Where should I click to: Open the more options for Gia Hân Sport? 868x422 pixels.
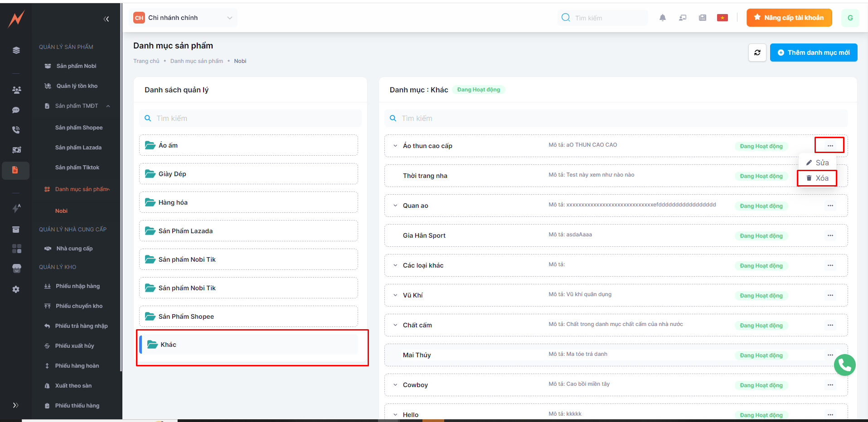point(830,235)
